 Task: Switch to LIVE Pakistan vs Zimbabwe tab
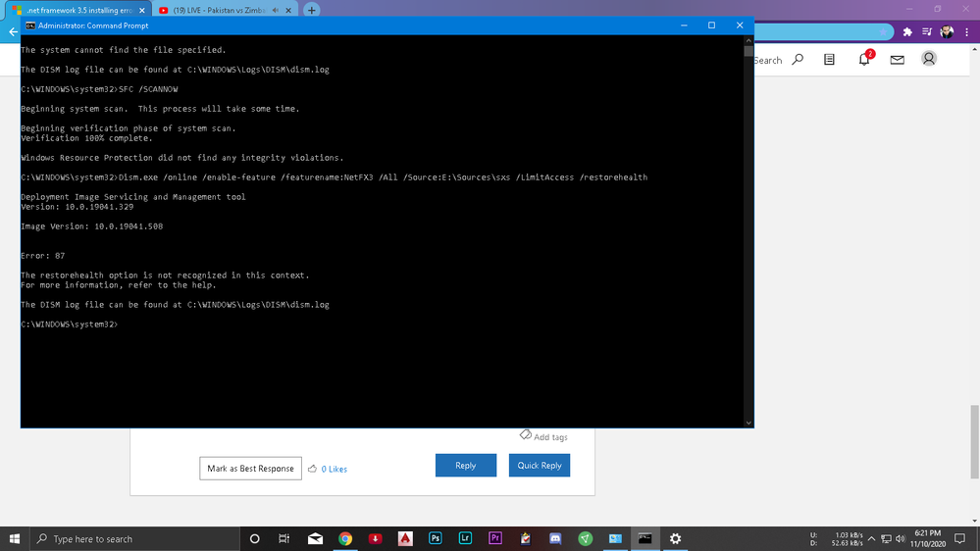coord(219,10)
